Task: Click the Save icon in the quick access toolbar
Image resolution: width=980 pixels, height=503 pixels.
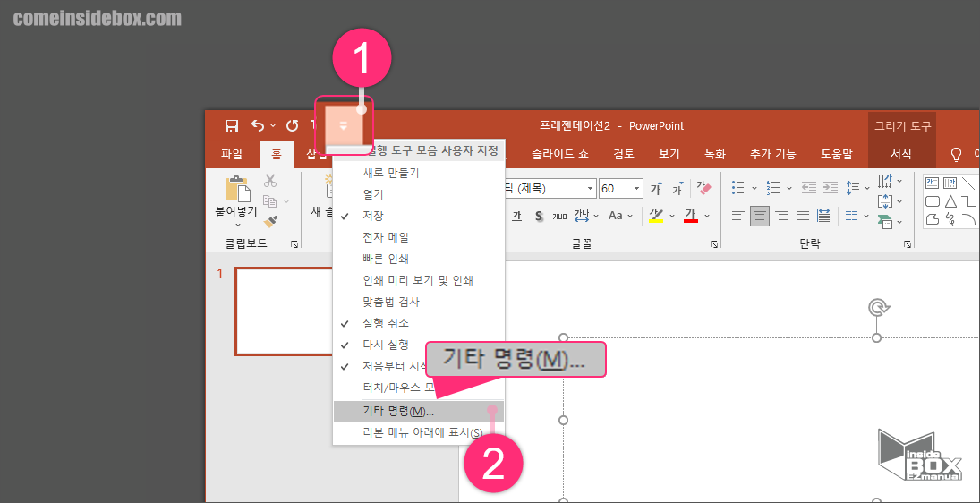Action: pyautogui.click(x=231, y=125)
